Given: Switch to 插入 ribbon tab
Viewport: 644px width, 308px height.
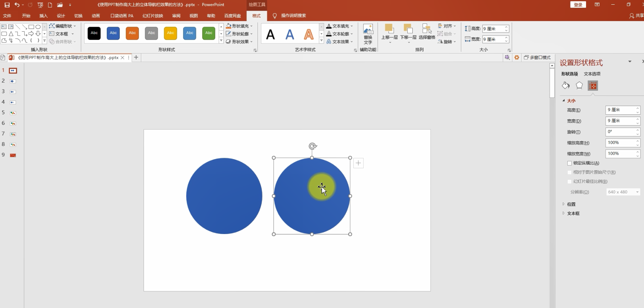Looking at the screenshot, I should (43, 16).
